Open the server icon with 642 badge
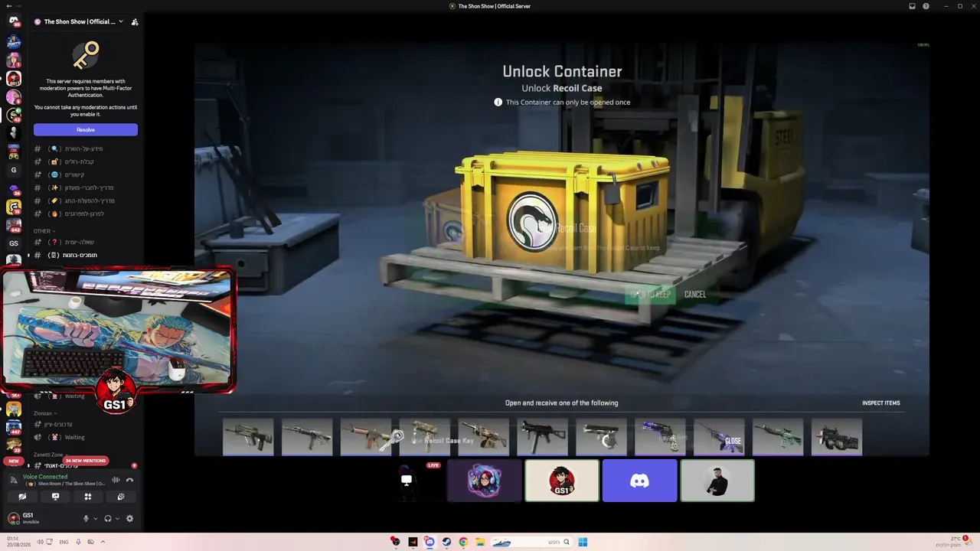Viewport: 980px width, 551px height. 13,225
